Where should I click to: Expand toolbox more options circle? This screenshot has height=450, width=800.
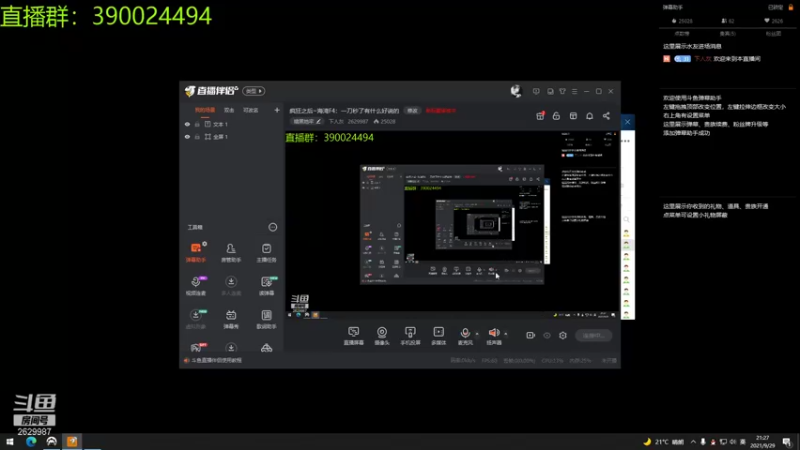(x=273, y=227)
